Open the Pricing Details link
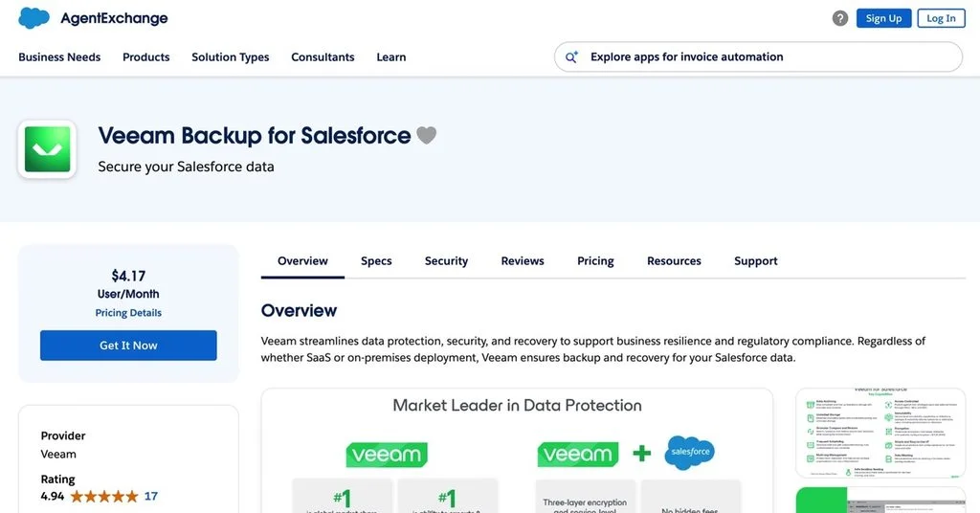The image size is (980, 513). pos(128,313)
